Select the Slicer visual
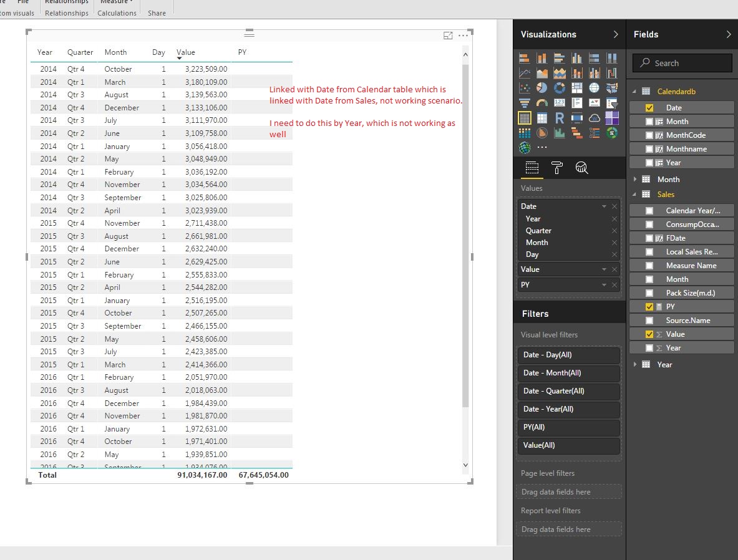Image resolution: width=738 pixels, height=560 pixels. pos(611,103)
